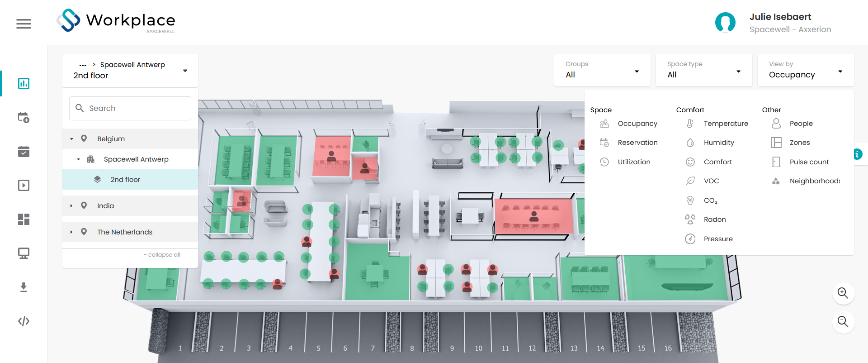Image resolution: width=868 pixels, height=363 pixels.
Task: Zoom out of the floor plan
Action: [843, 322]
